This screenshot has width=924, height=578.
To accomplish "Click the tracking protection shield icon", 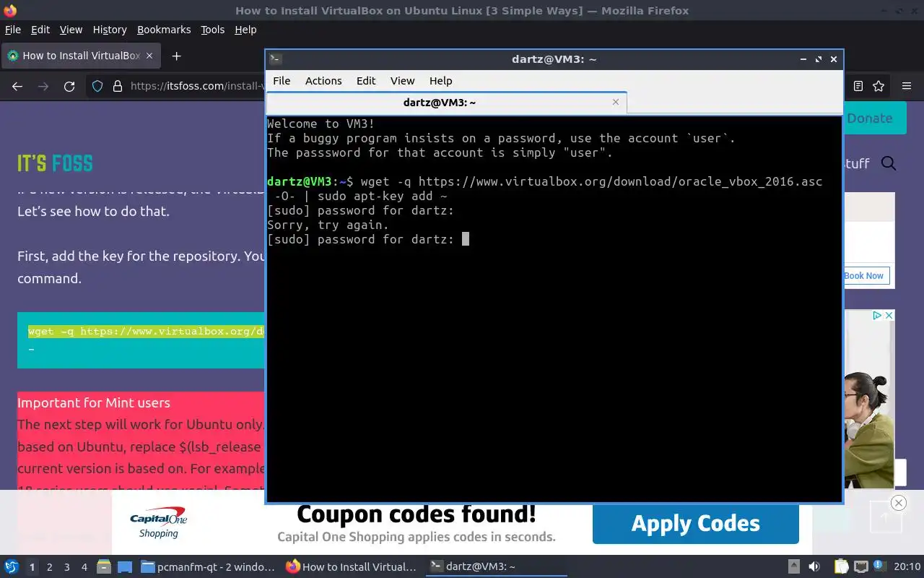I will [97, 86].
